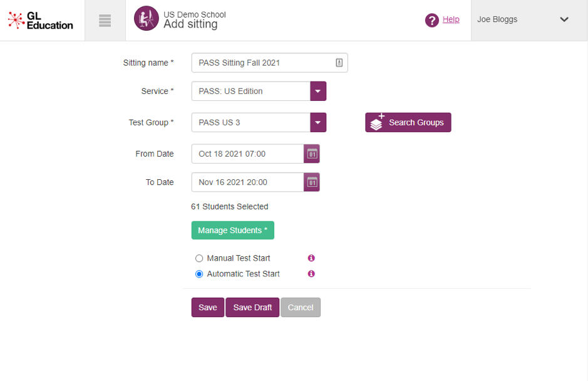Screen dimensions: 588x381
Task: Open the Help link
Action: pyautogui.click(x=451, y=19)
